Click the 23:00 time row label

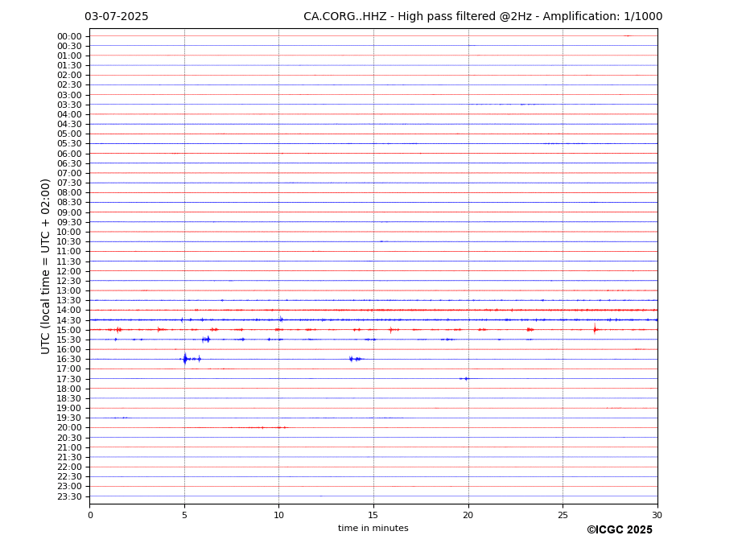(69, 487)
